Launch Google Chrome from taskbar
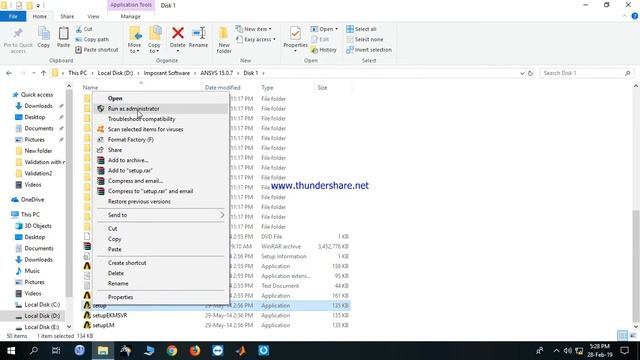The width and height of the screenshot is (640, 360). 172,351
